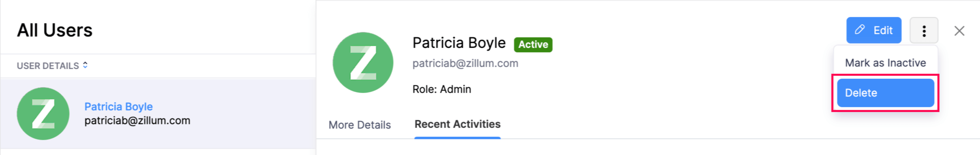This screenshot has height=155, width=980.
Task: Select Mark as Inactive option
Action: 885,63
